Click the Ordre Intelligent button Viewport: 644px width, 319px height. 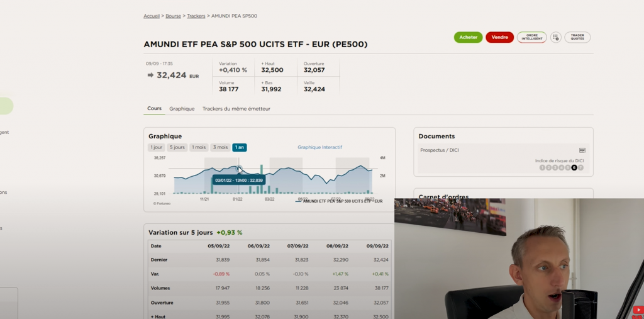(x=531, y=37)
